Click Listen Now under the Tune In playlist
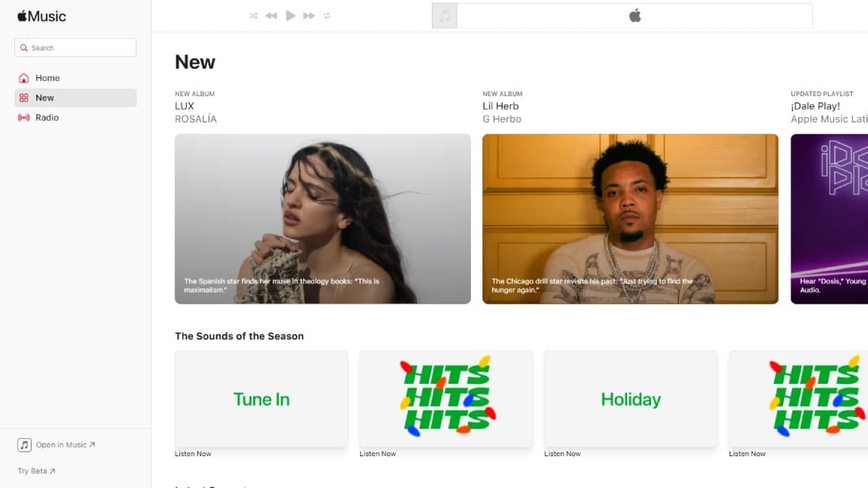Viewport: 868px width, 488px height. coord(193,453)
